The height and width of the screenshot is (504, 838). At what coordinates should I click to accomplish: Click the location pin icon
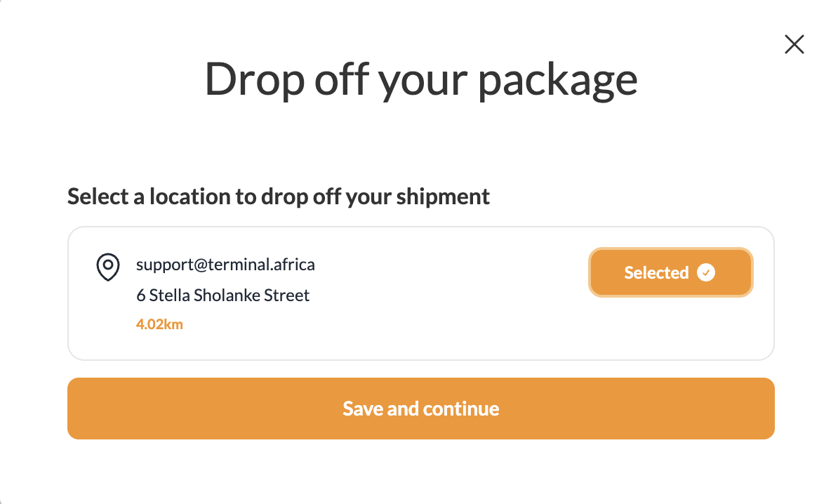tap(108, 267)
